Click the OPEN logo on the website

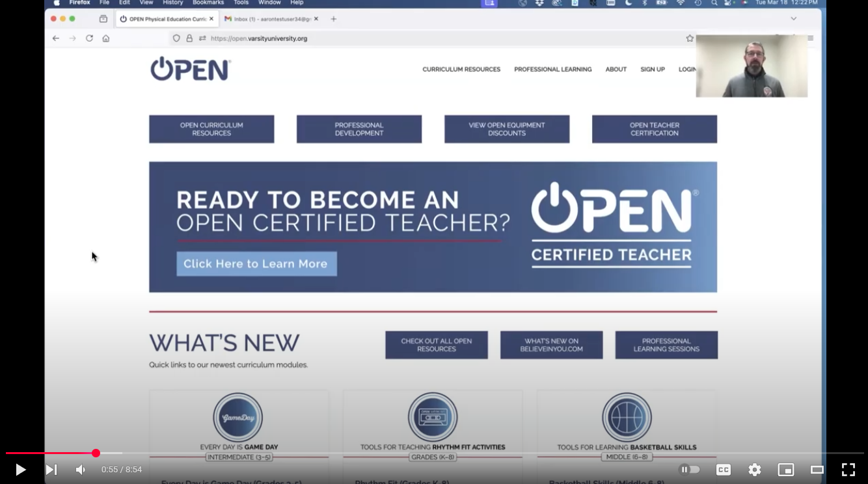pos(191,69)
